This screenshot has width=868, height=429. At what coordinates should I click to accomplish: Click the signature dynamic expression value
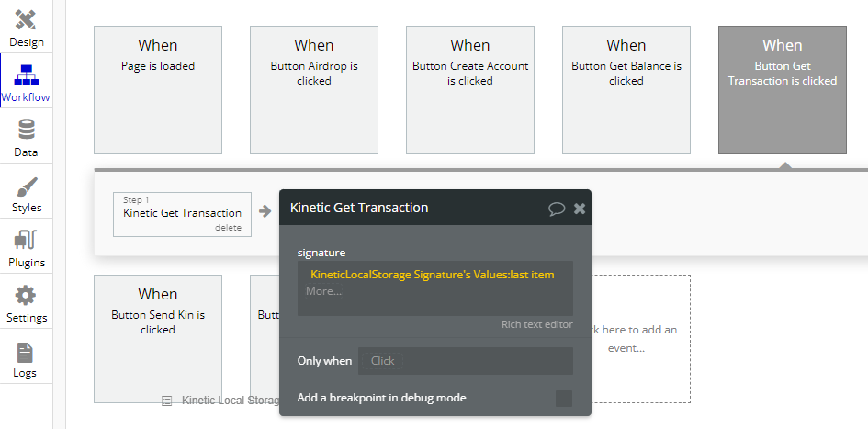(x=432, y=274)
